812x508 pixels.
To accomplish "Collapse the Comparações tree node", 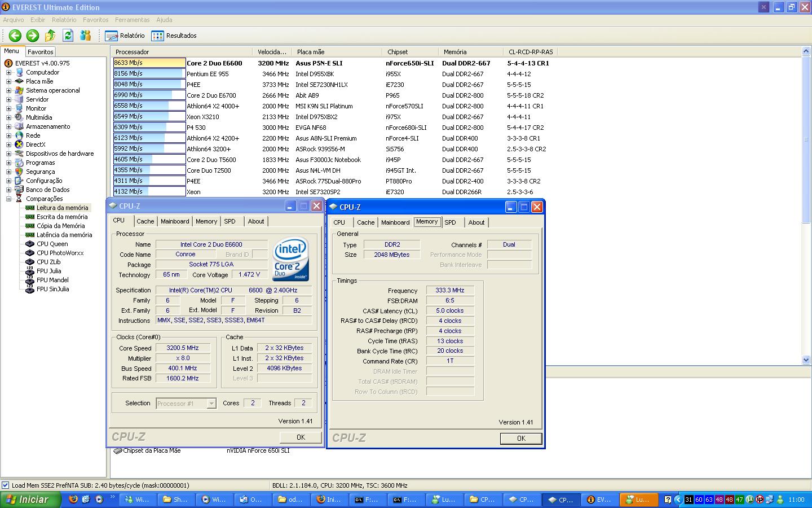I will [x=8, y=199].
